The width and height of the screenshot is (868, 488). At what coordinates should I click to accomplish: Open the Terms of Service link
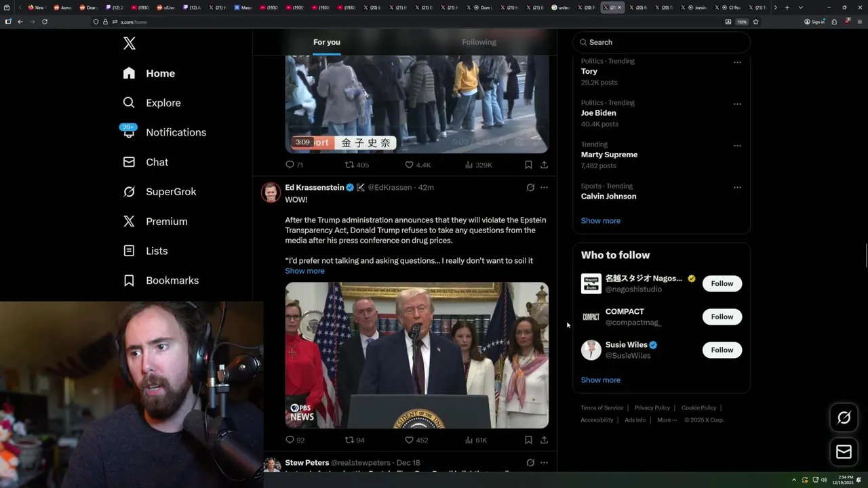coord(601,408)
